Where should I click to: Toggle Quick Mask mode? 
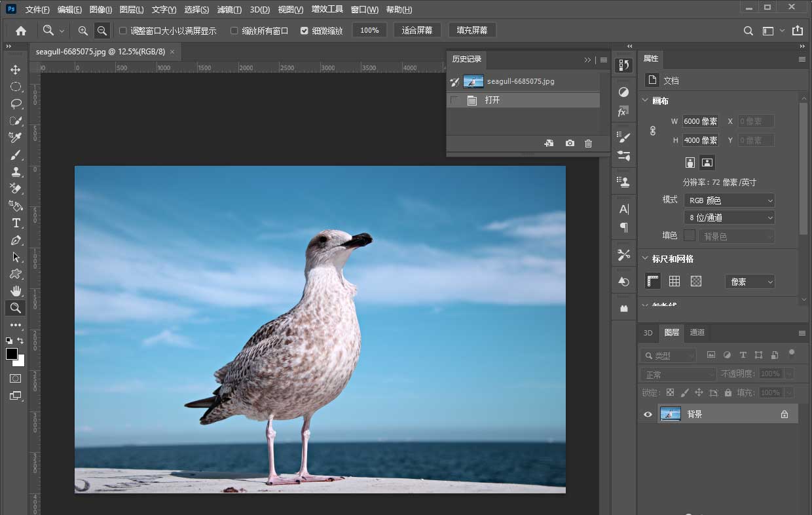point(16,379)
